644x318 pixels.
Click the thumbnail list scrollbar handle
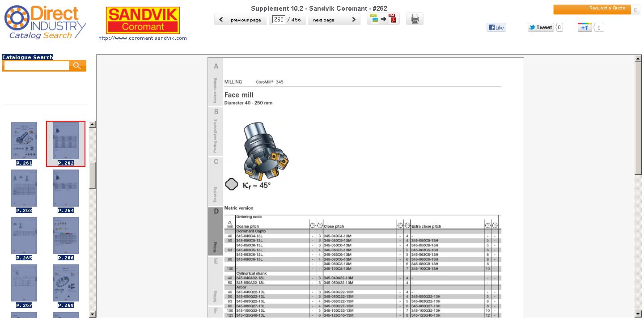pyautogui.click(x=93, y=175)
